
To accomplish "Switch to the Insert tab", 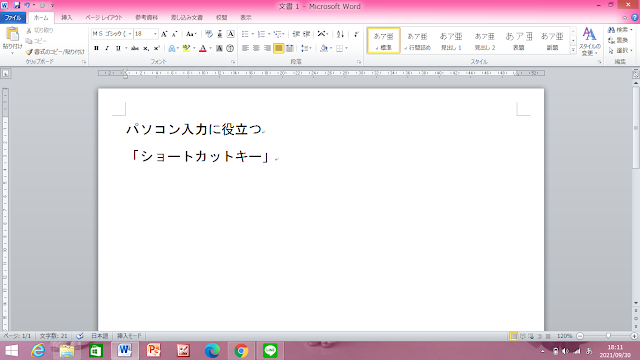I will coord(67,18).
